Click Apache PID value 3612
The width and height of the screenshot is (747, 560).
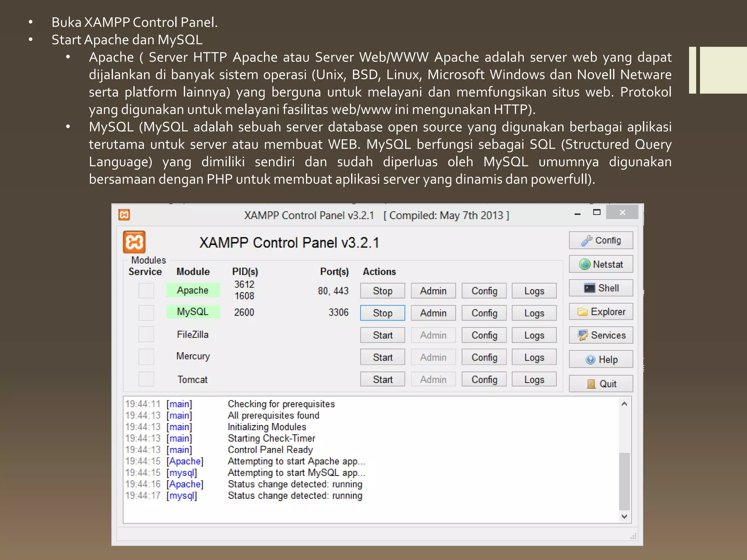[x=244, y=284]
